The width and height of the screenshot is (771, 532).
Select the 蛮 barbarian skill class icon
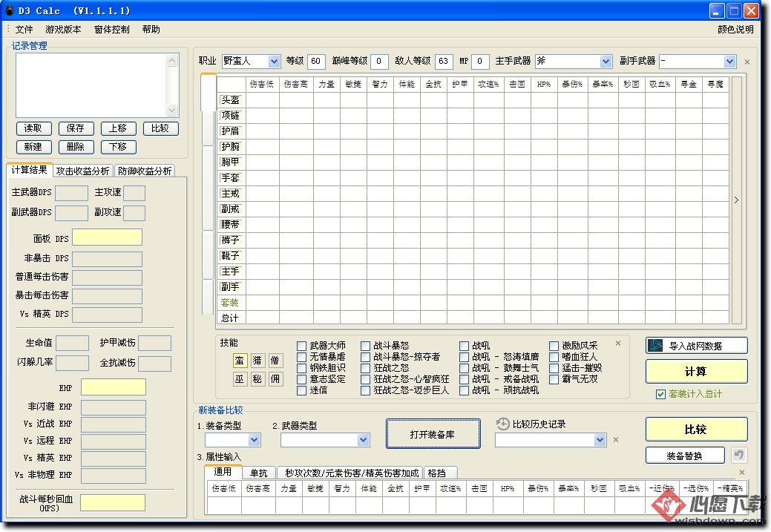point(240,361)
